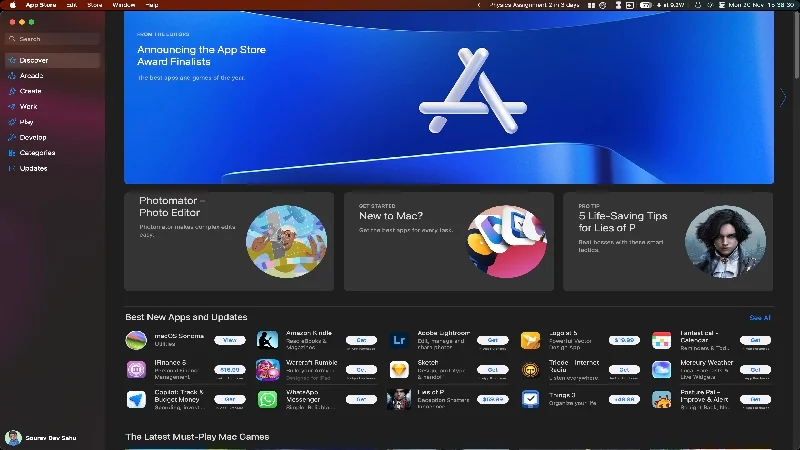
Task: Open the App Store Award Finalists banner
Action: point(449,97)
